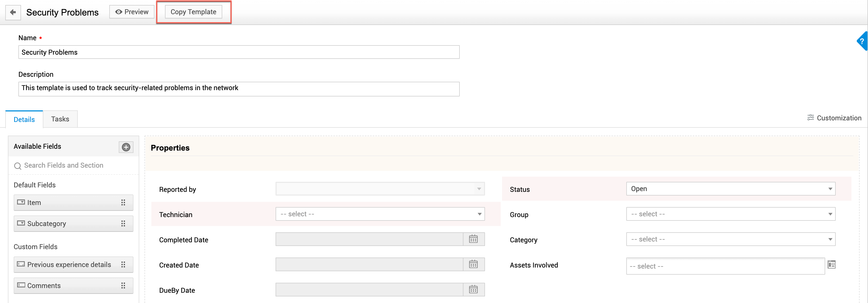Select the Previous experience details field
Viewport: 868px width, 303px height.
74,265
